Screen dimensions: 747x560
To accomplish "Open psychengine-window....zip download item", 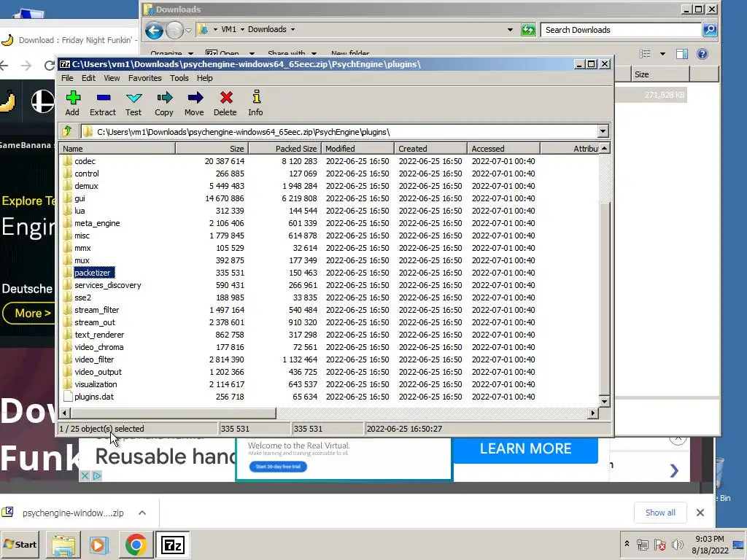I will (x=73, y=513).
